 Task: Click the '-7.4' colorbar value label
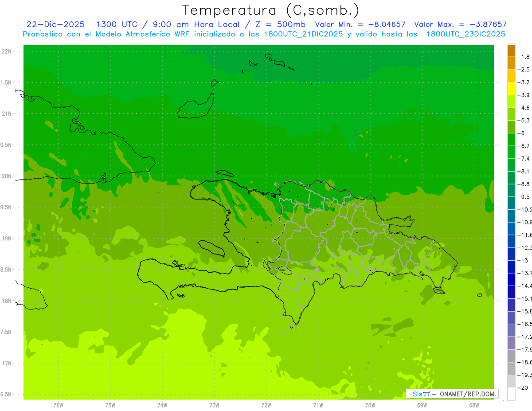point(524,159)
